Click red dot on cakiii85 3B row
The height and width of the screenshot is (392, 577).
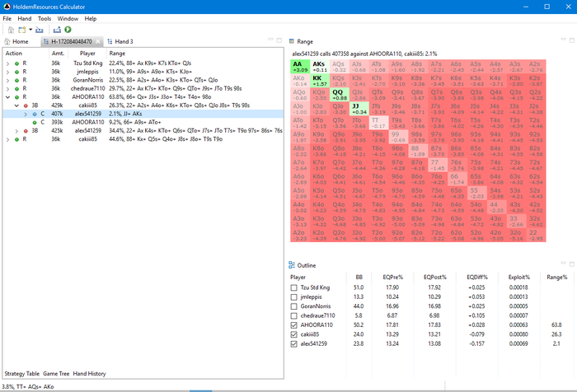26,106
